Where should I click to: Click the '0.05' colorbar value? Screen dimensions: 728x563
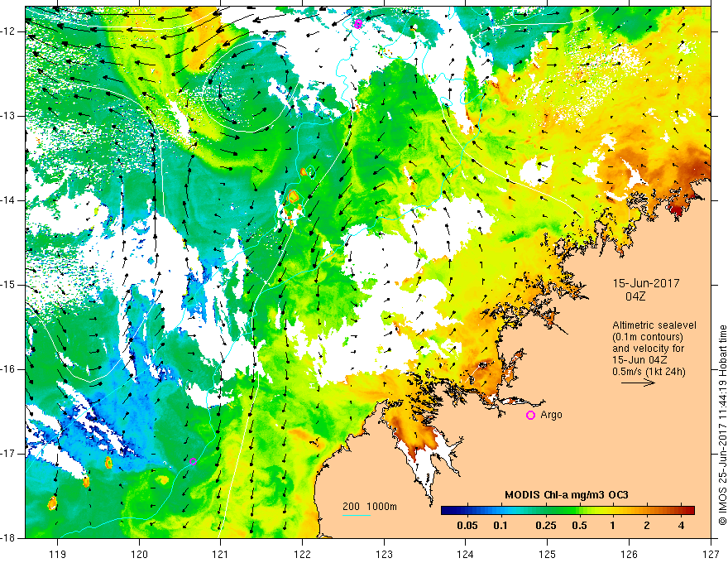tap(467, 526)
